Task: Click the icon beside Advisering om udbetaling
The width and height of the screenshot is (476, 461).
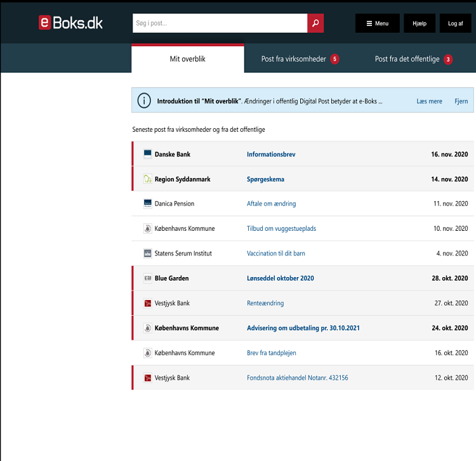Action: click(x=147, y=328)
